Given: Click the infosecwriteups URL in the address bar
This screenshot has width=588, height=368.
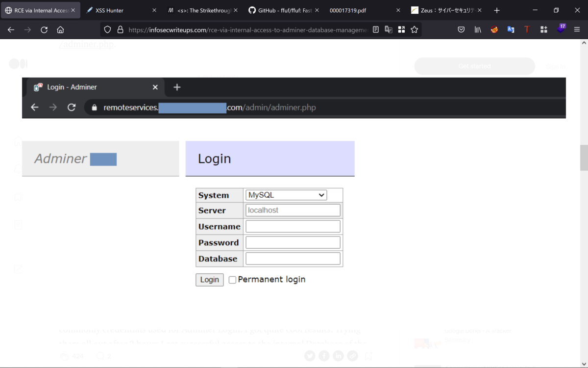Looking at the screenshot, I should (x=247, y=30).
